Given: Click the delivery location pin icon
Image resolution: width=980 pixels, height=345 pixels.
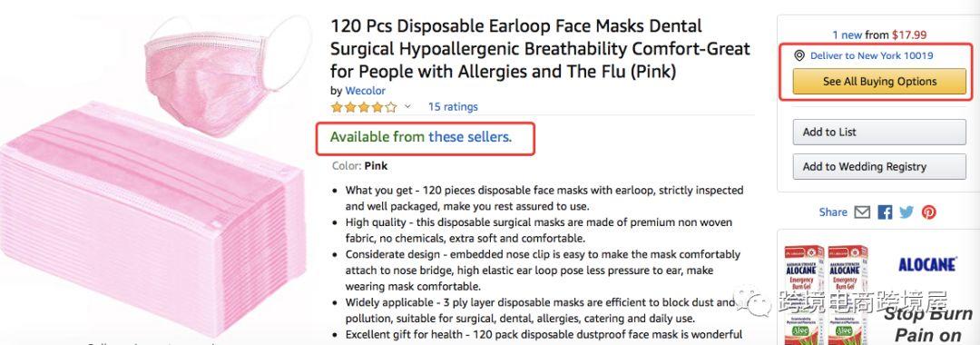Looking at the screenshot, I should [x=799, y=55].
